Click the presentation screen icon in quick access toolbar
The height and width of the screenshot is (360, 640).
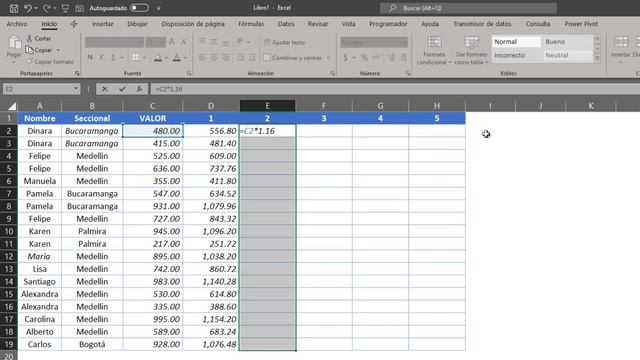(65, 8)
